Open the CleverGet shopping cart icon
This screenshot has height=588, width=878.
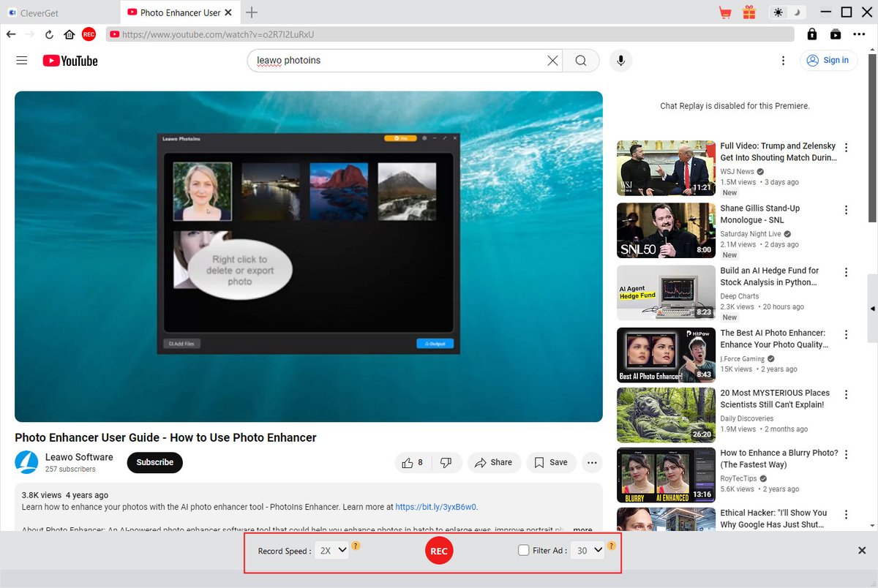(x=725, y=12)
